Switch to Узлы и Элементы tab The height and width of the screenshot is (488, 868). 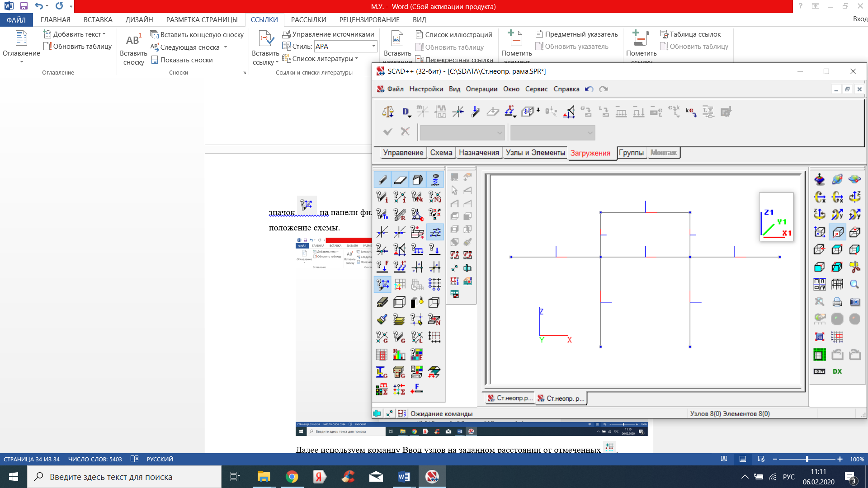[535, 153]
